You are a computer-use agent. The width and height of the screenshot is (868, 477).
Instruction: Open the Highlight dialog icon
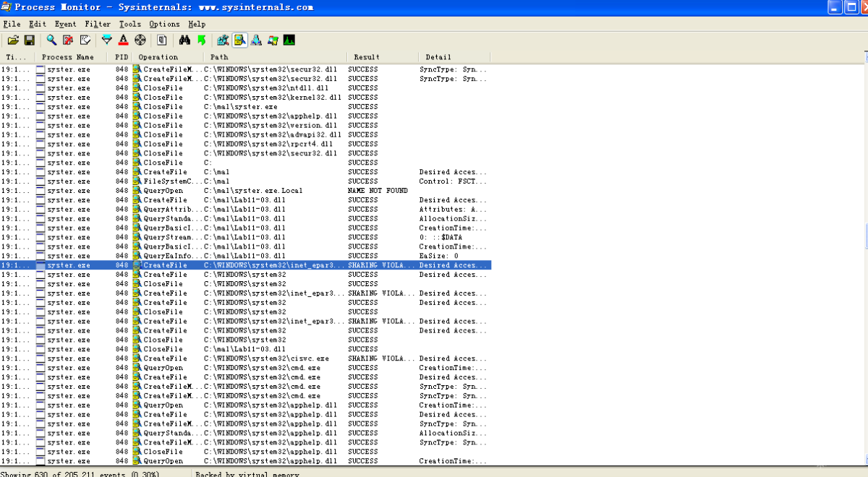click(124, 40)
